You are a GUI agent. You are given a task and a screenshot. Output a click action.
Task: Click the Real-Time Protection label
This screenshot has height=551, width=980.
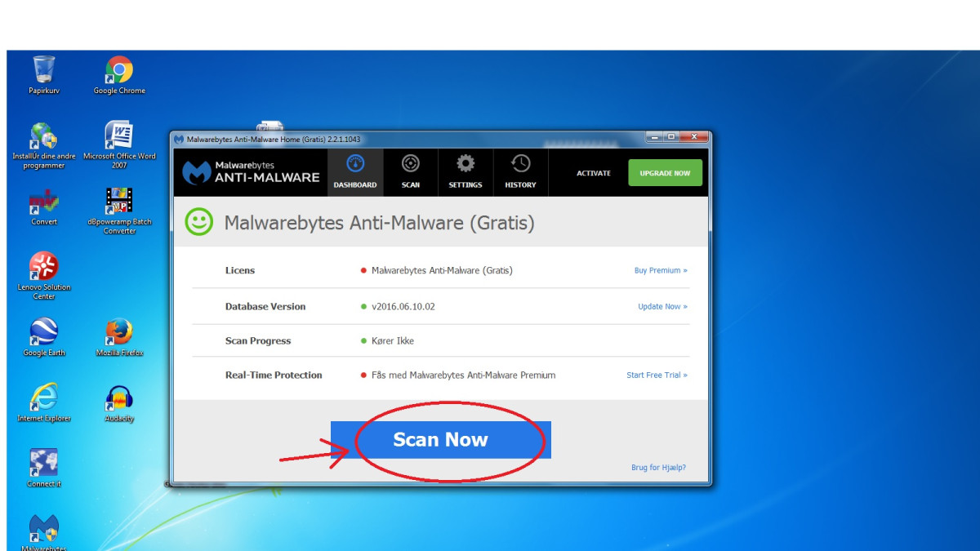(274, 375)
